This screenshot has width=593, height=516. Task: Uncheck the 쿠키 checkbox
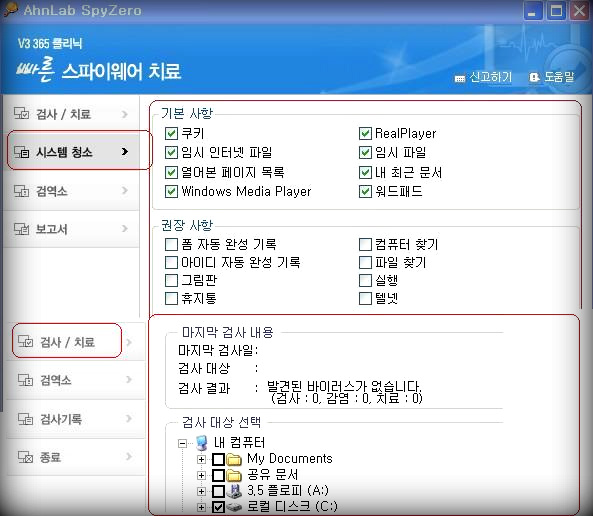[171, 133]
